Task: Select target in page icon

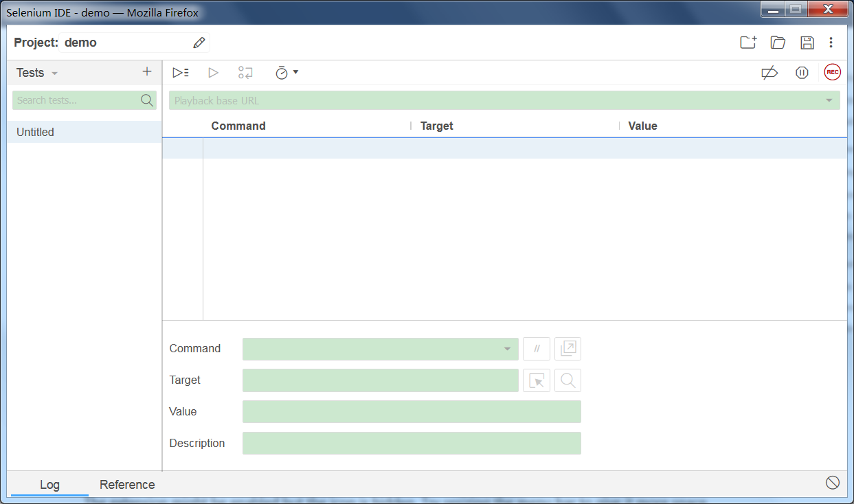Action: pos(537,380)
